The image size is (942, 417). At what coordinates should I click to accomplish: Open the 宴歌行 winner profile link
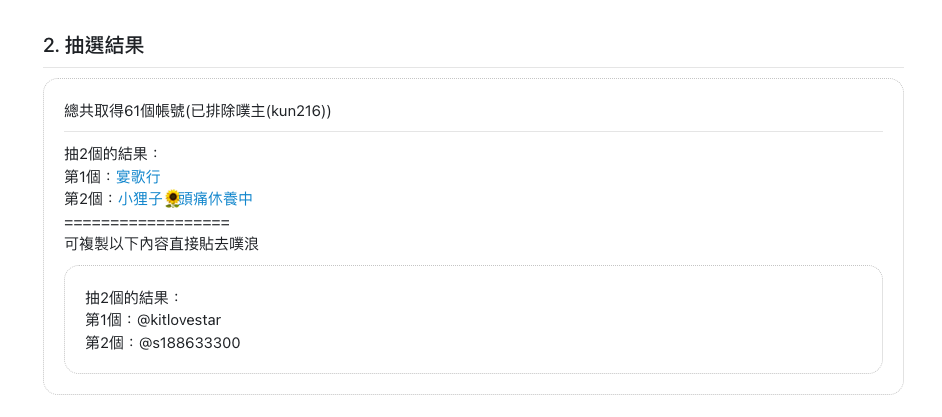point(138,177)
